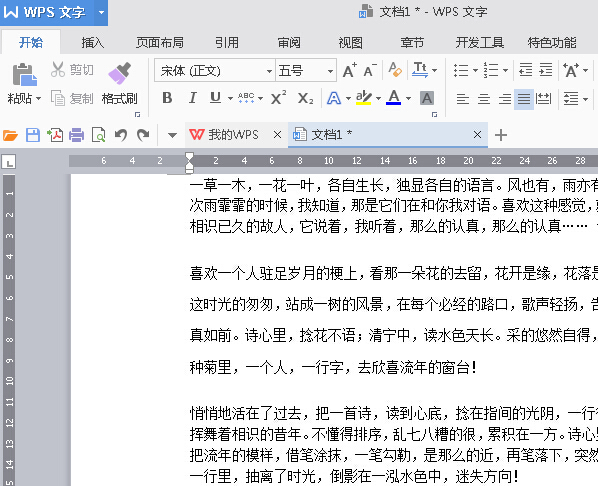Open the font size dropdown 五号
This screenshot has height=486, width=598.
[x=306, y=71]
